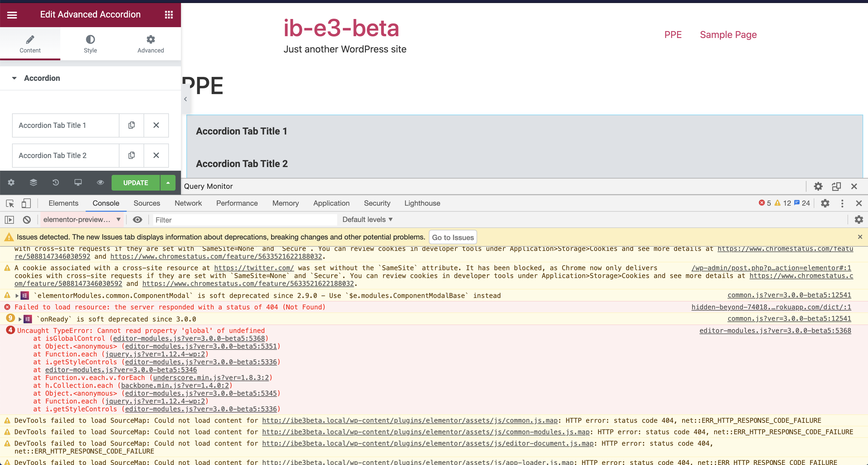Image resolution: width=868 pixels, height=465 pixels.
Task: Remove Accordion Tab Title 2 item
Action: [156, 155]
